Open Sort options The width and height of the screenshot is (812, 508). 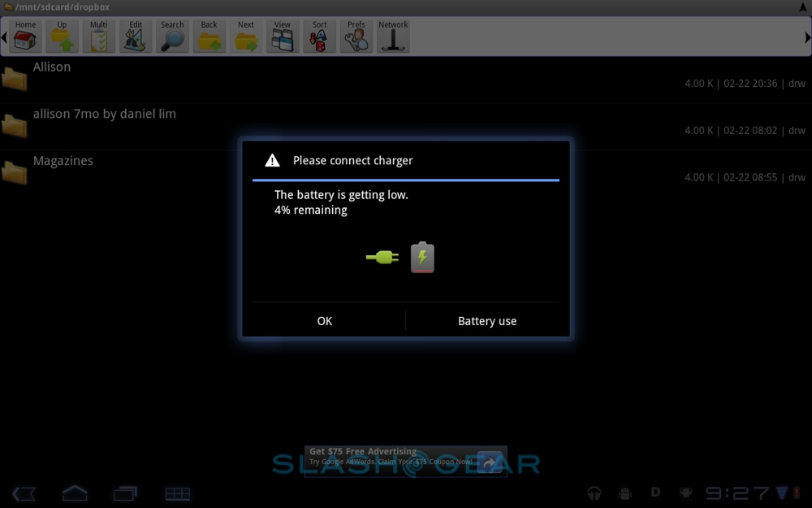click(319, 36)
